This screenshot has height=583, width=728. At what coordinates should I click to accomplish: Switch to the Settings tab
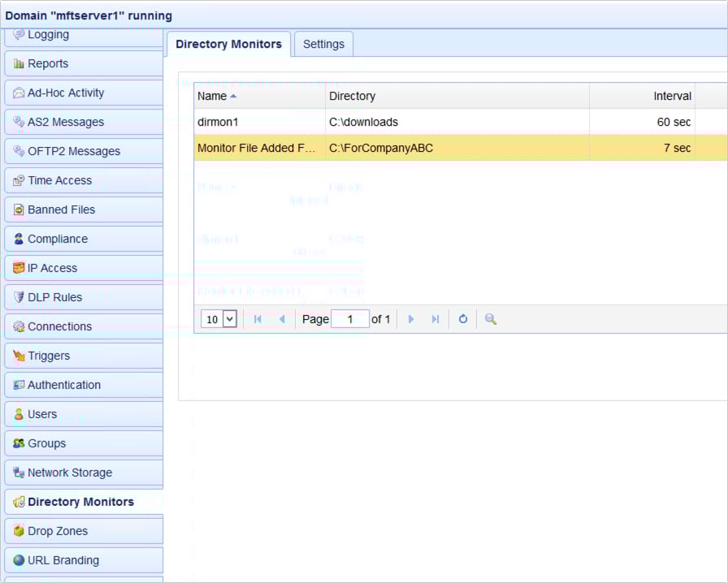pyautogui.click(x=323, y=44)
